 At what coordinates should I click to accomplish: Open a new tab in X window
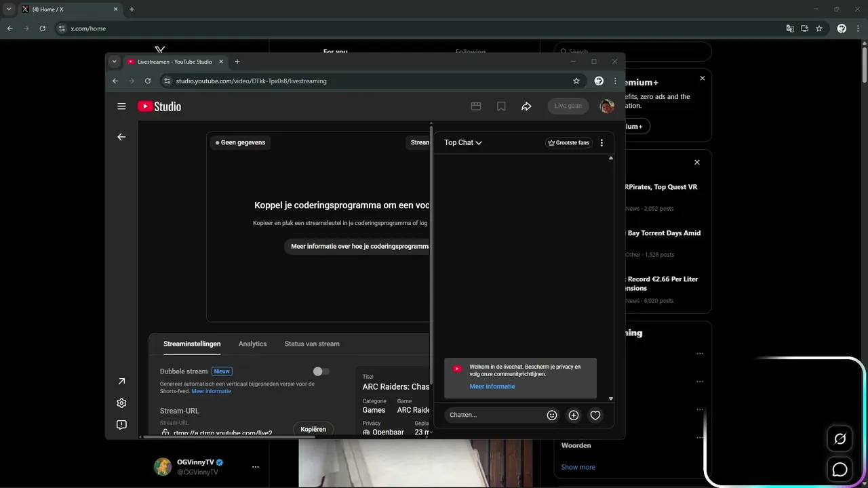pyautogui.click(x=132, y=9)
